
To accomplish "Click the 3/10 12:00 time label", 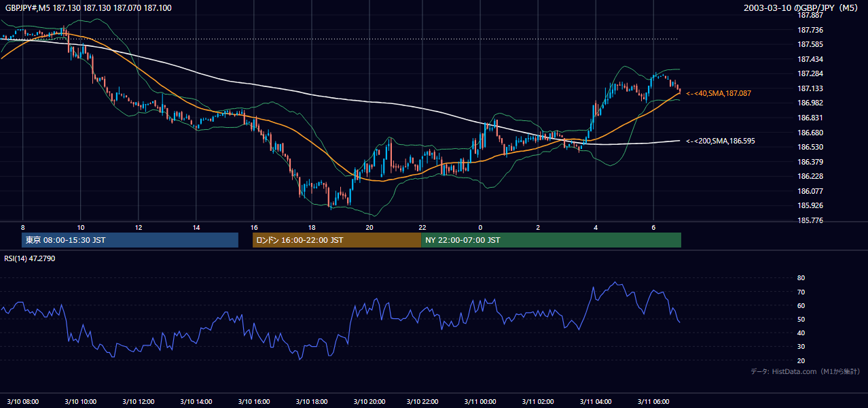I will [x=137, y=402].
